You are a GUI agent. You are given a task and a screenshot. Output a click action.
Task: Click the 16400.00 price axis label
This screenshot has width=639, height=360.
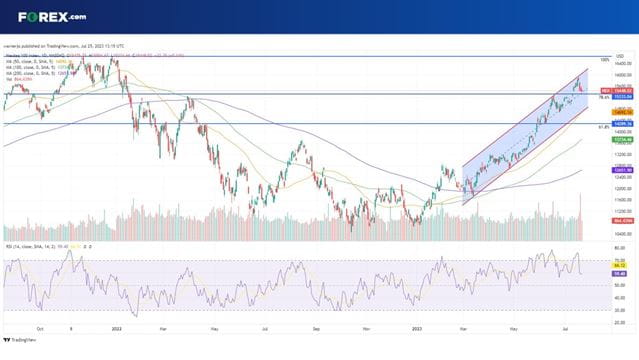(x=623, y=64)
